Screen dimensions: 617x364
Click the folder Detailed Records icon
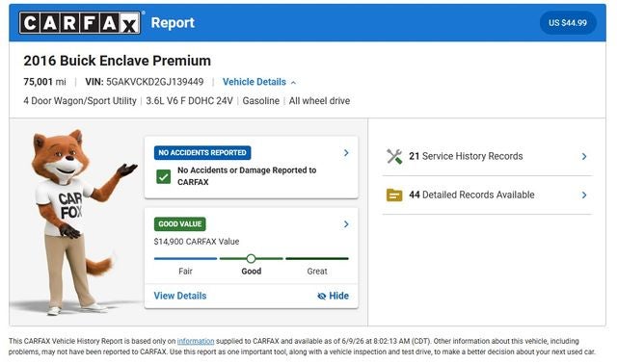pyautogui.click(x=394, y=195)
